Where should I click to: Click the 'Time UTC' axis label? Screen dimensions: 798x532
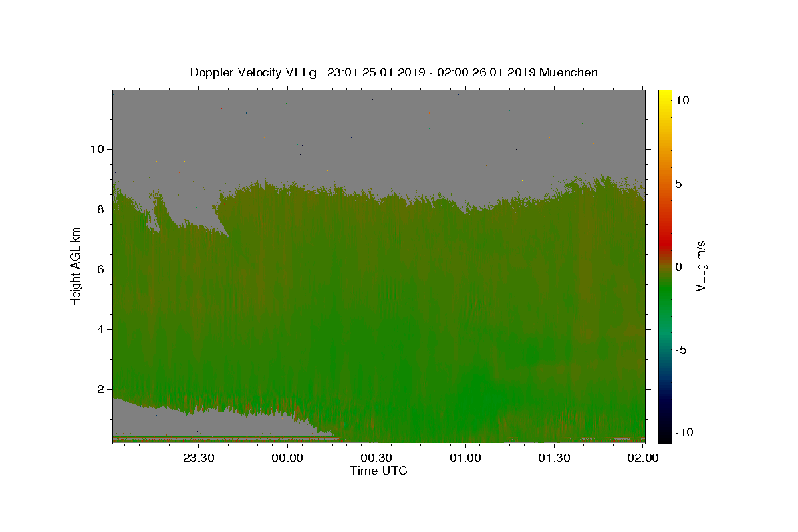click(378, 471)
